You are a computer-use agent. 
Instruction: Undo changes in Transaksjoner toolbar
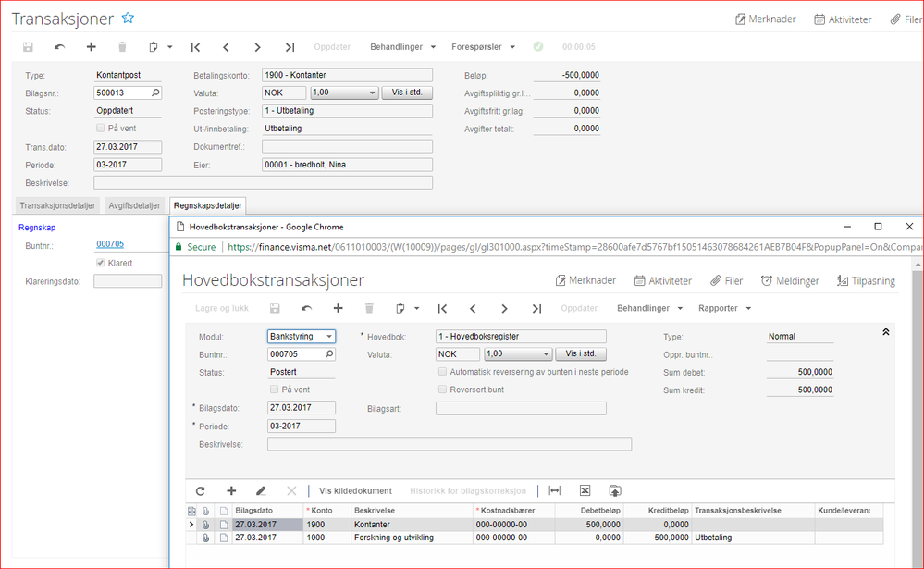59,47
